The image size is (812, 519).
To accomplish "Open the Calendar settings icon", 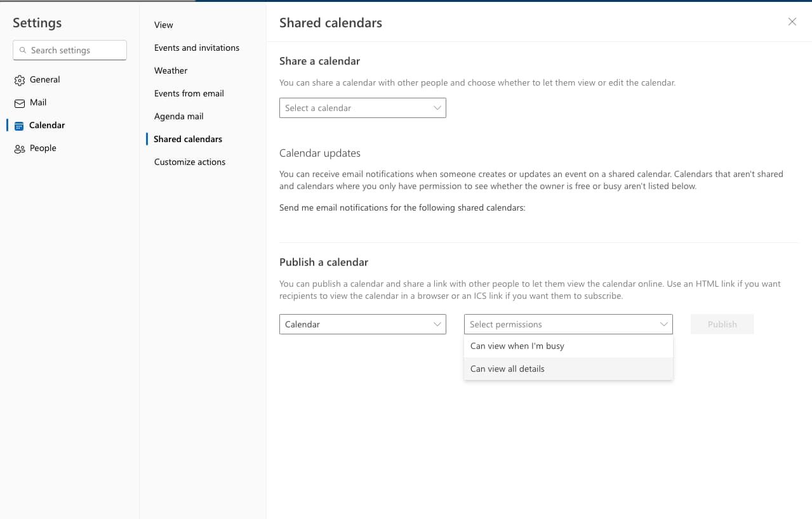I will (x=20, y=125).
